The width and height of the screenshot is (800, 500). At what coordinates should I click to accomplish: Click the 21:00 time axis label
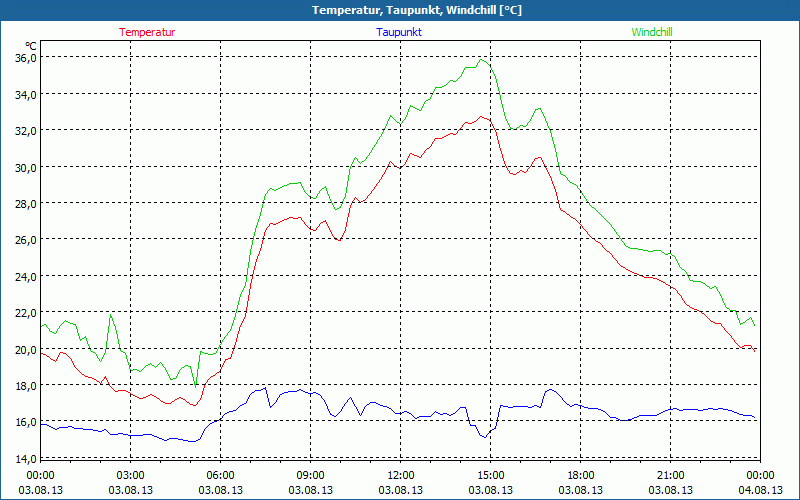click(x=670, y=476)
